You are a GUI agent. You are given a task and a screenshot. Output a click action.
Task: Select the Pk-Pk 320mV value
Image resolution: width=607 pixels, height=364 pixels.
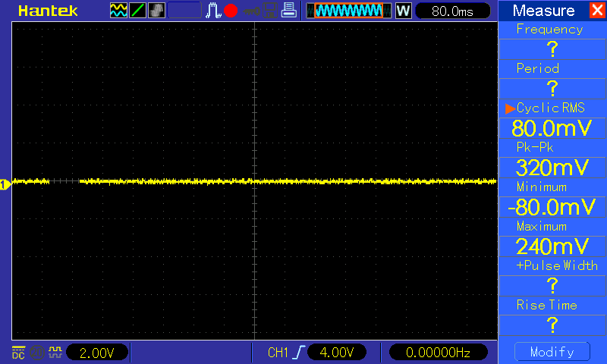(552, 168)
